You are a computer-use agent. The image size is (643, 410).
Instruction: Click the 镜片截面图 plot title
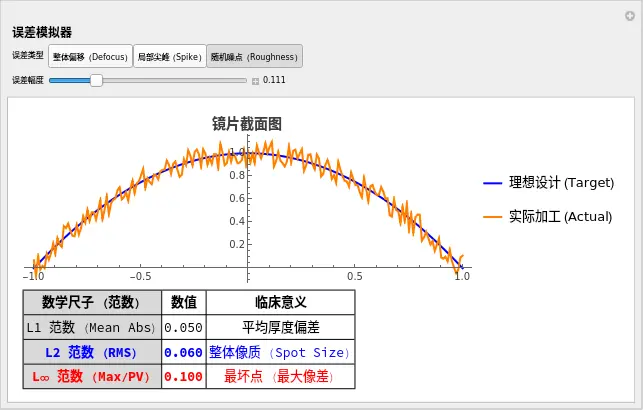[246, 124]
